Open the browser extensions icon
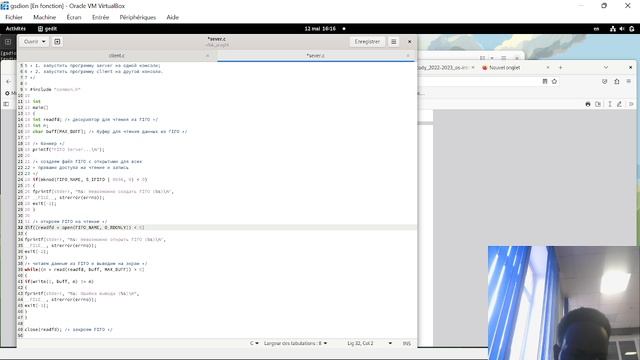The height and width of the screenshot is (360, 640). tap(617, 81)
